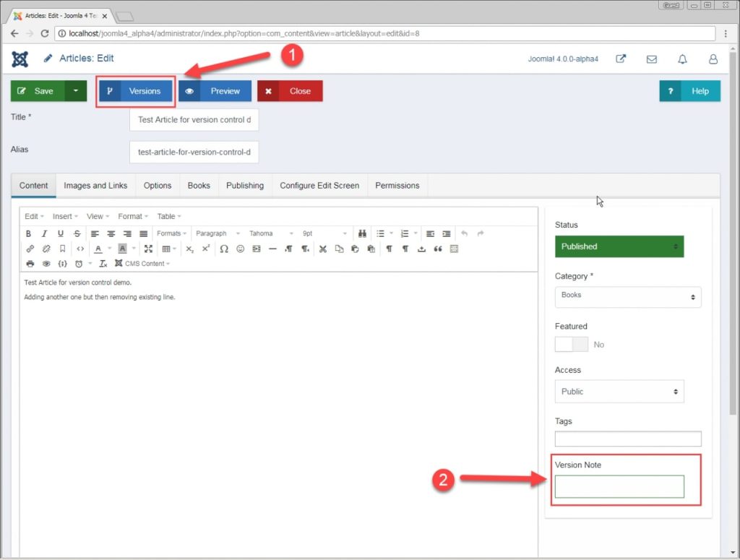The width and height of the screenshot is (740, 560).
Task: Click the Tags input field
Action: (628, 439)
